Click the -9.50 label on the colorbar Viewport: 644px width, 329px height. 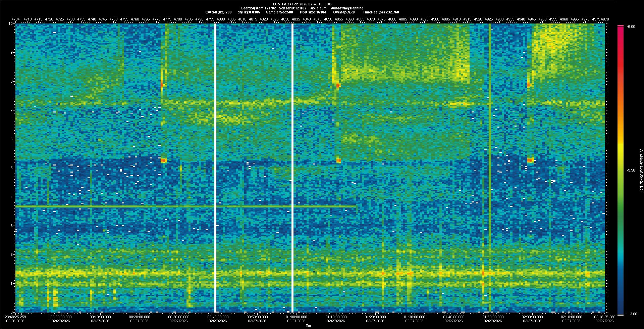(631, 170)
